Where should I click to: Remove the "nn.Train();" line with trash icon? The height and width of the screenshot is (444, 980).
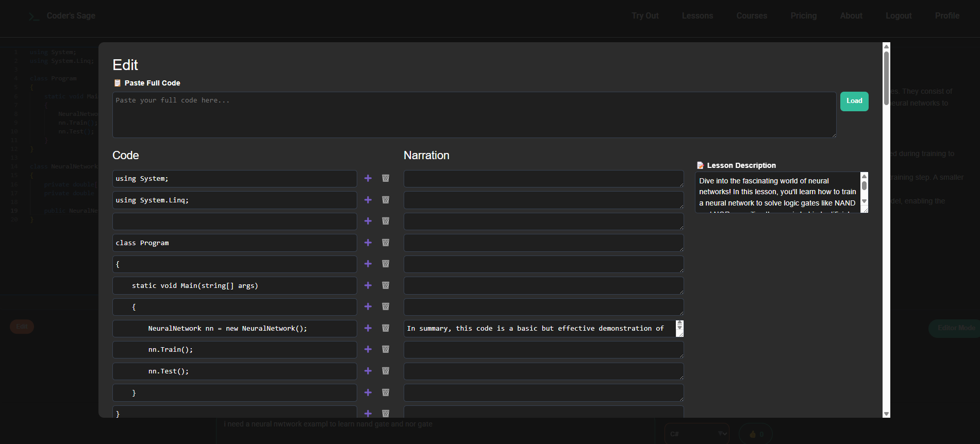386,349
